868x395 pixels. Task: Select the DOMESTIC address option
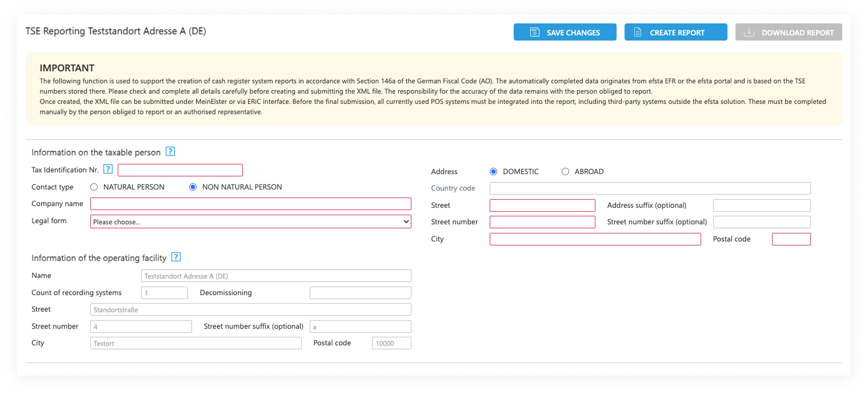point(493,171)
